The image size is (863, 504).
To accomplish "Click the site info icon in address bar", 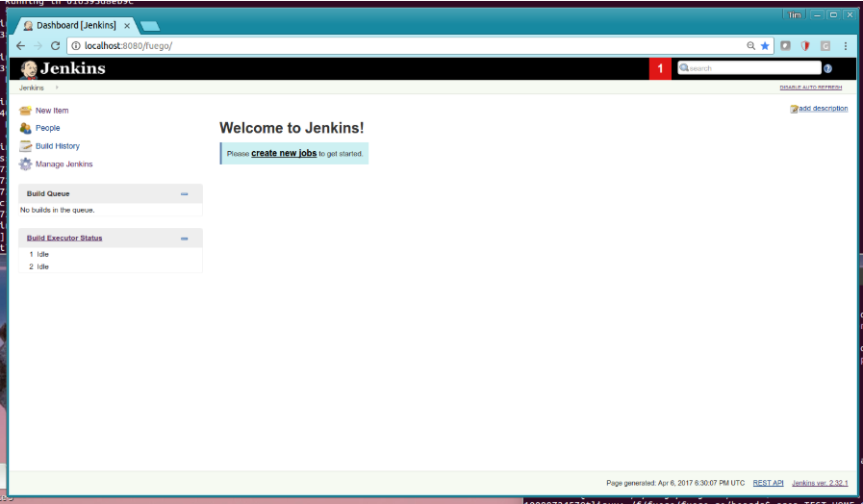I will [x=76, y=45].
